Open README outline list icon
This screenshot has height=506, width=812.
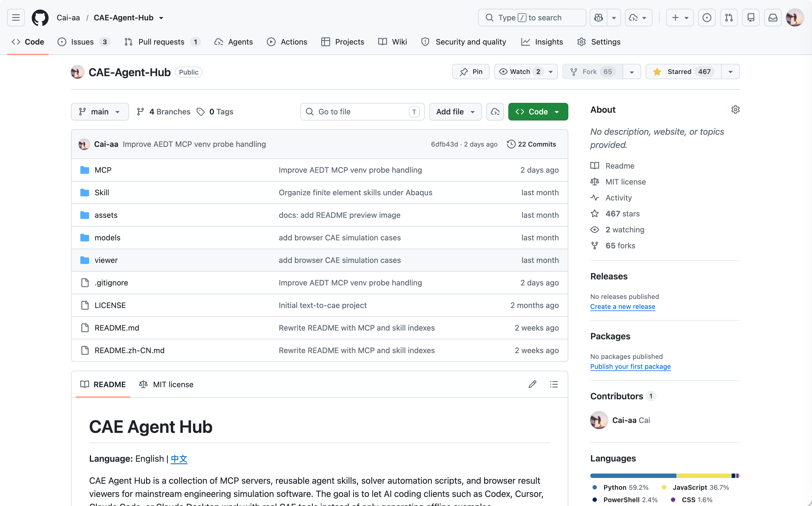pos(554,384)
